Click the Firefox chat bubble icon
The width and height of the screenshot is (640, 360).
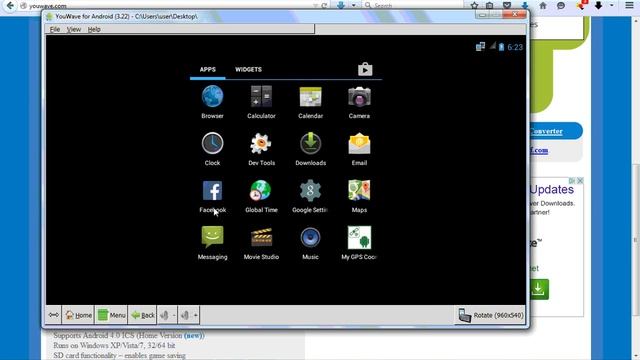tap(561, 5)
